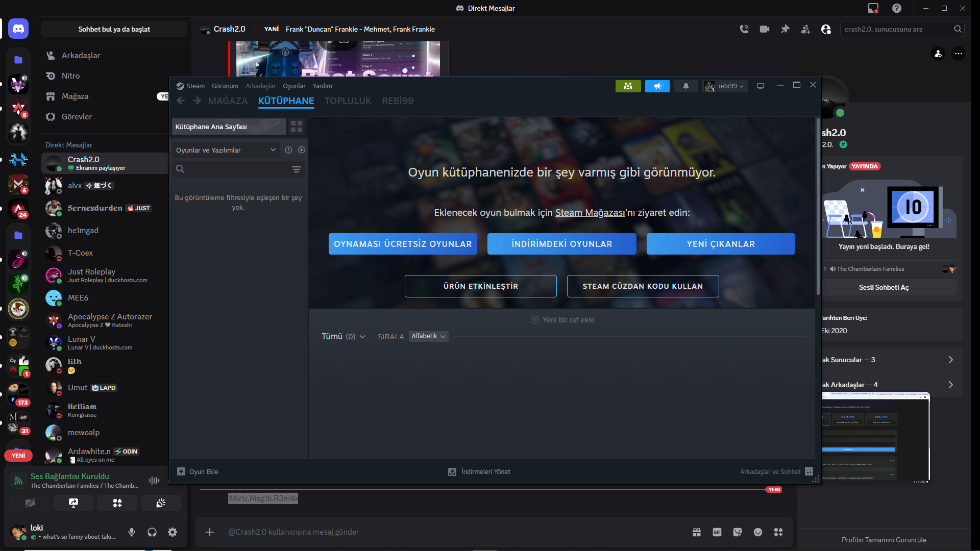Open the Steam menu

[x=190, y=86]
